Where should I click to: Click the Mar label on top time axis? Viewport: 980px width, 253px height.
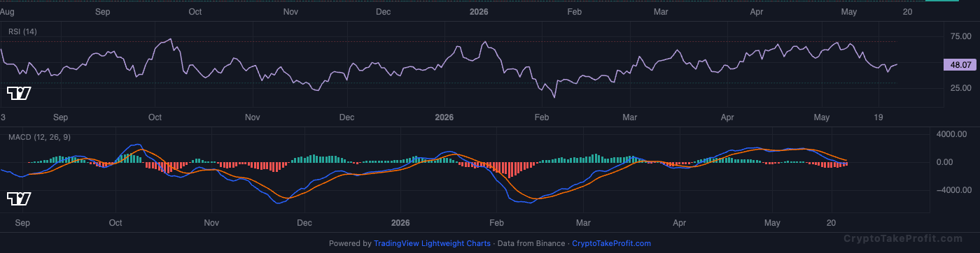(660, 12)
